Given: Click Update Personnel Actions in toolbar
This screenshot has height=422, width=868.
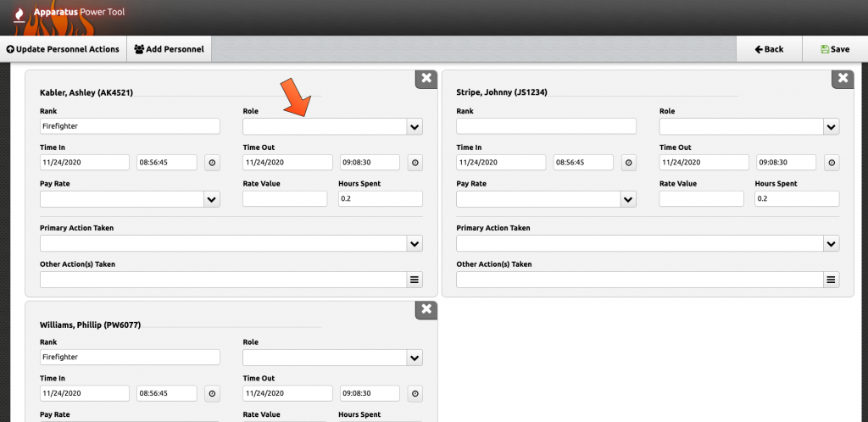Looking at the screenshot, I should (63, 49).
